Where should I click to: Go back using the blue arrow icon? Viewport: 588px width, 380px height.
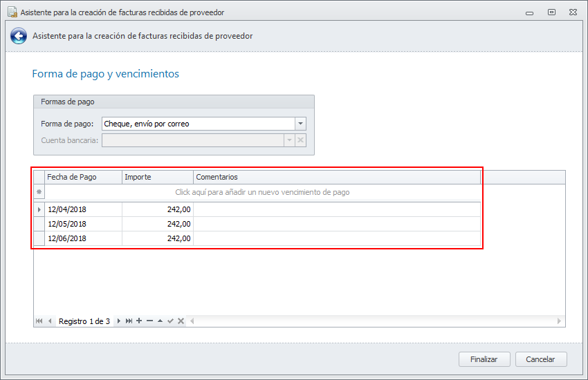19,36
